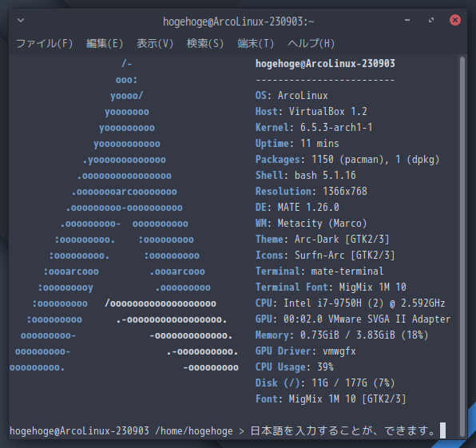Open the 表示(V) menu
Image resolution: width=476 pixels, height=448 pixels.
[x=155, y=43]
